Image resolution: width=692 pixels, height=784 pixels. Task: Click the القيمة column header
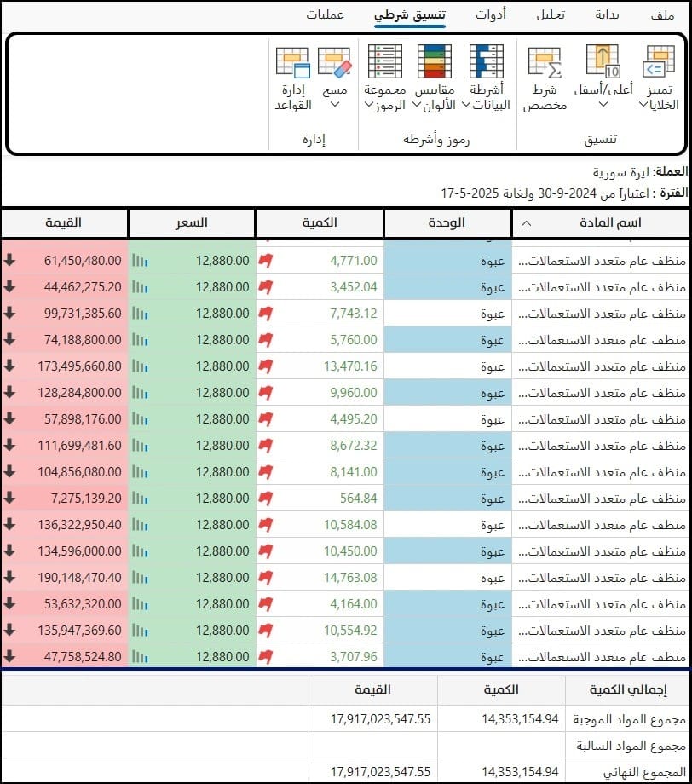64,223
